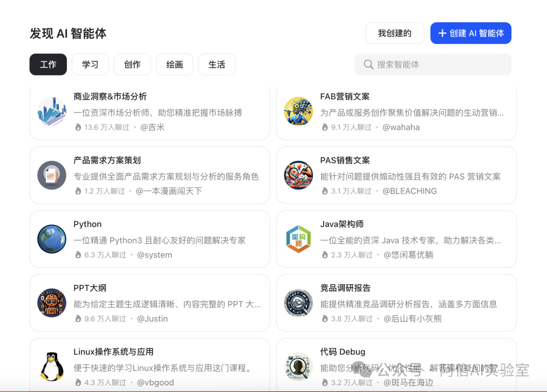Click the FAB营销文案 avatar icon
Screen dimensions: 547x392
[x=298, y=111]
